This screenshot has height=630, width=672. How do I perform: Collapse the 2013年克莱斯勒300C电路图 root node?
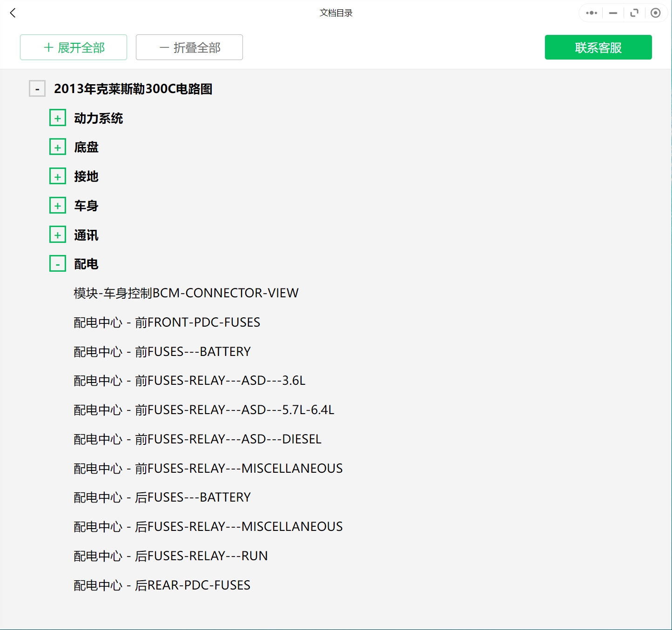[x=37, y=88]
